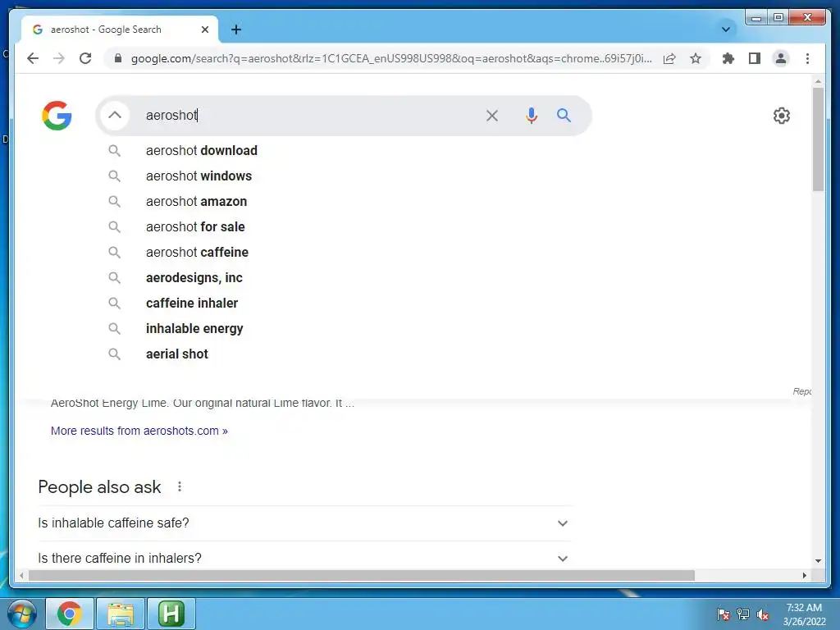The width and height of the screenshot is (840, 630).
Task: Share this page using the share icon
Action: [x=669, y=58]
